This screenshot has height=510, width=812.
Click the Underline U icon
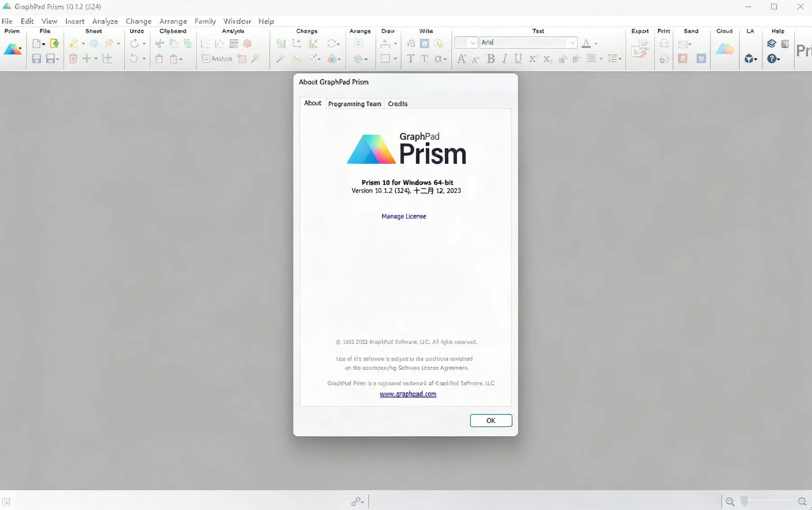[518, 59]
